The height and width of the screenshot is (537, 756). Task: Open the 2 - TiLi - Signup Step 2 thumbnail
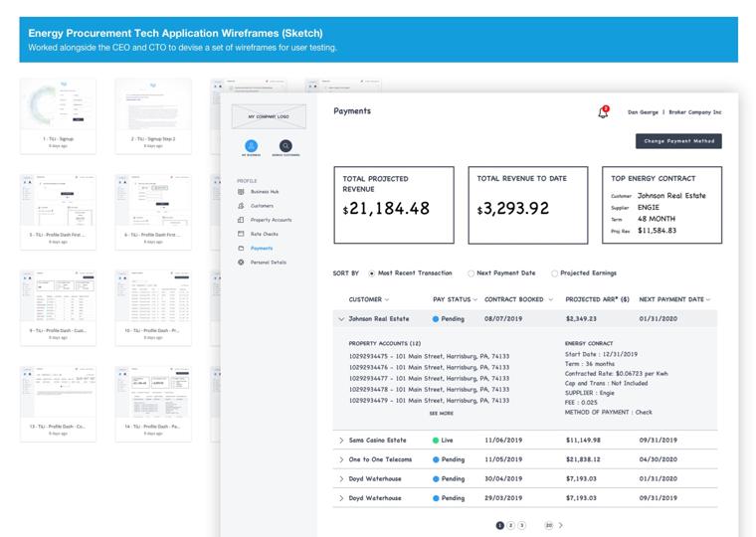coord(153,116)
